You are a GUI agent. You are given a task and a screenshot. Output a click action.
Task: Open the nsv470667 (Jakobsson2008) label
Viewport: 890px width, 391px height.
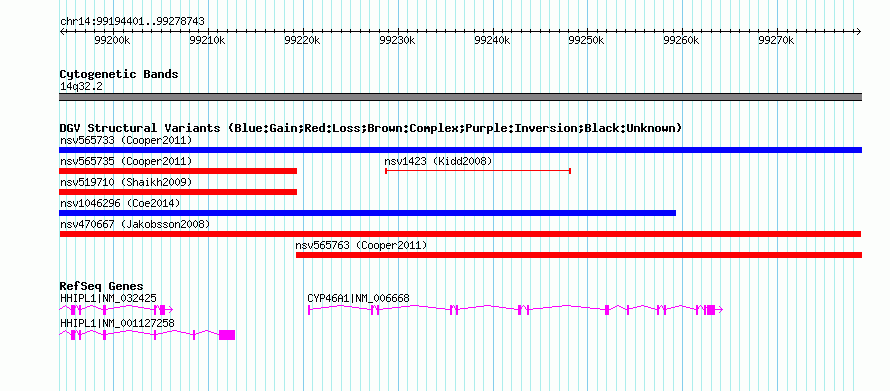(x=135, y=224)
